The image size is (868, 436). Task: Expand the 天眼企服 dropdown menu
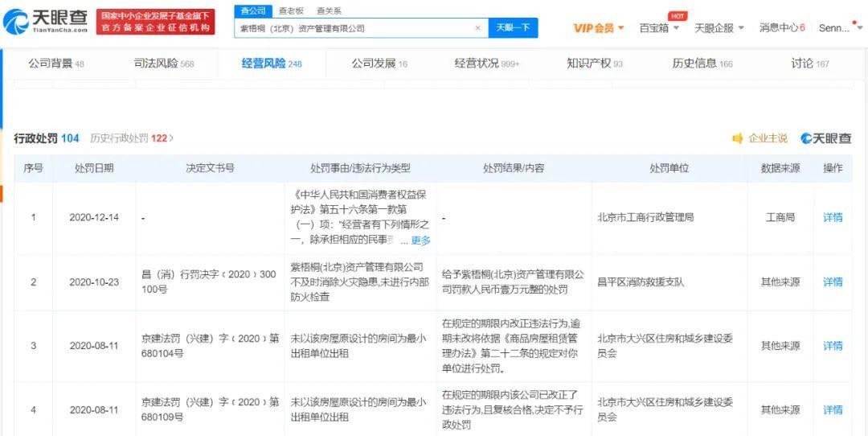tap(719, 27)
